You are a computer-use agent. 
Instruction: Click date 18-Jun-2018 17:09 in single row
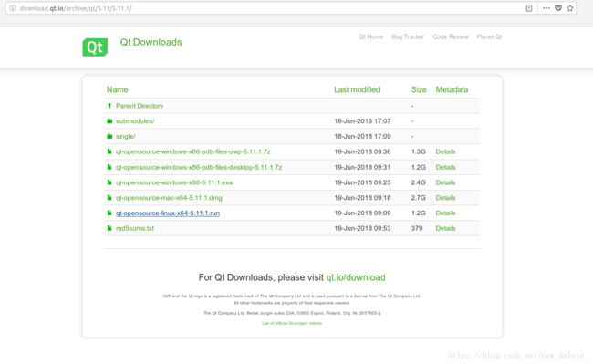[362, 136]
